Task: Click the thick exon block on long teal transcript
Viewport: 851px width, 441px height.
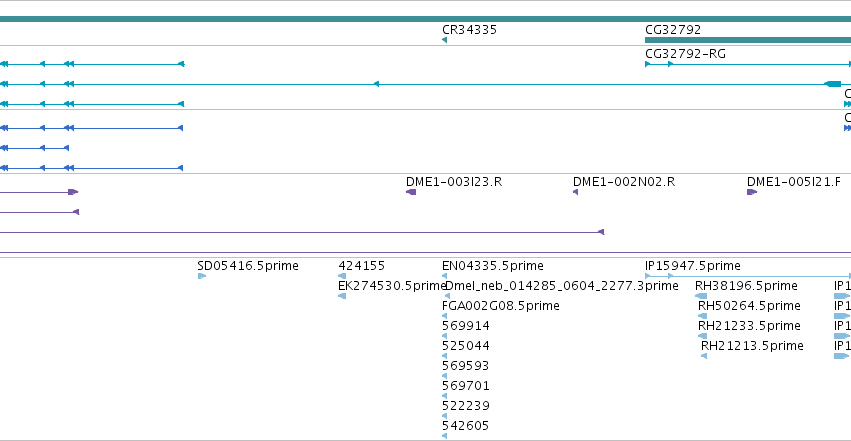Action: (x=833, y=84)
